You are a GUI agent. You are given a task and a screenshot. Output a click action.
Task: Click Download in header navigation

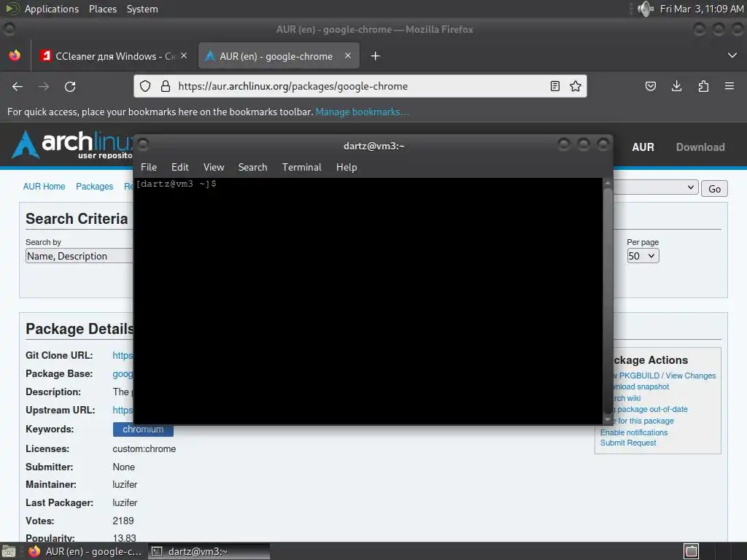tap(700, 147)
